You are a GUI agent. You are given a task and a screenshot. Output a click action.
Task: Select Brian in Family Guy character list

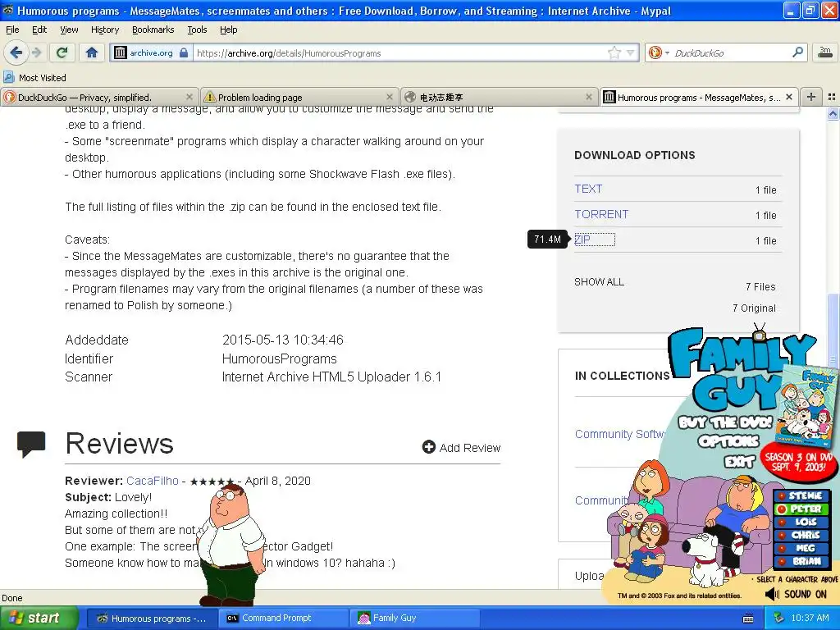801,561
